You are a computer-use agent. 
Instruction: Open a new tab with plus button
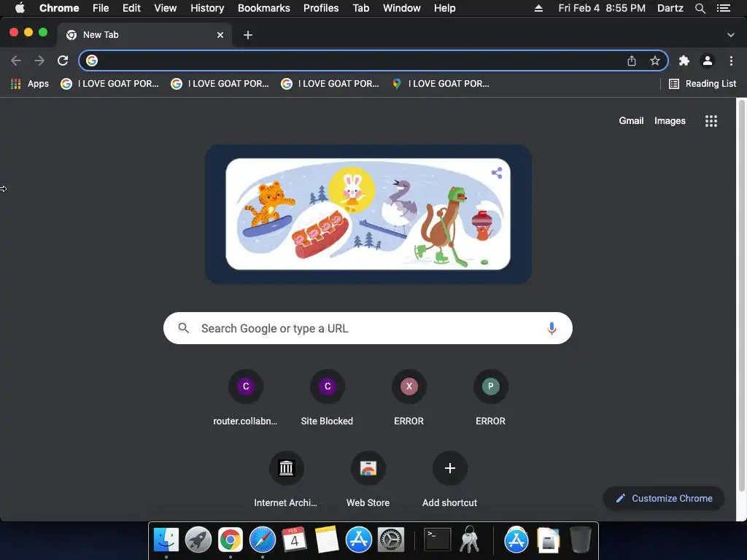[248, 35]
